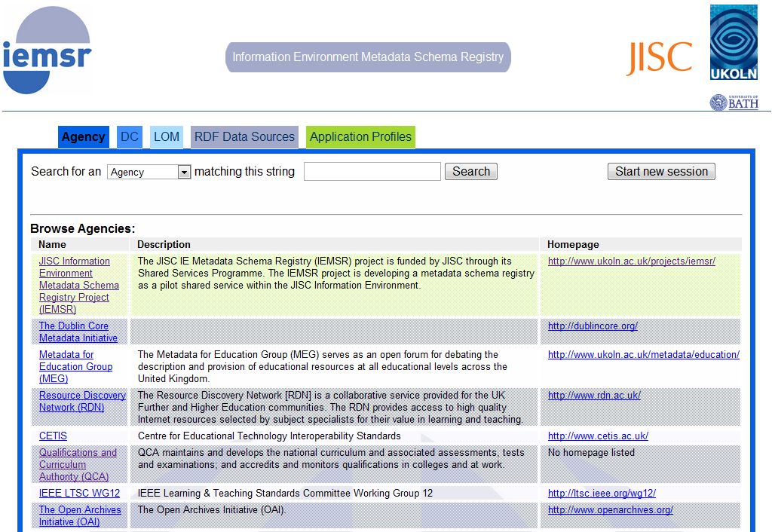Click the CETIS description text

(269, 436)
